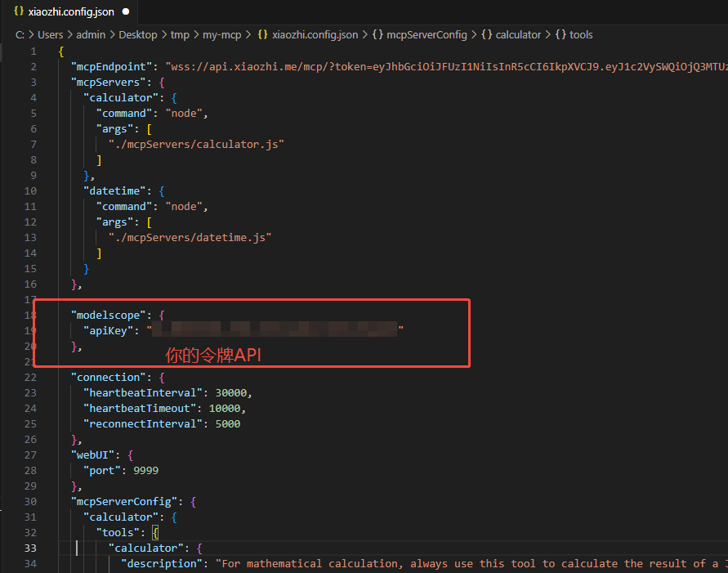Viewport: 728px width, 573px height.
Task: Open the C: breadcrumb segment
Action: [20, 35]
